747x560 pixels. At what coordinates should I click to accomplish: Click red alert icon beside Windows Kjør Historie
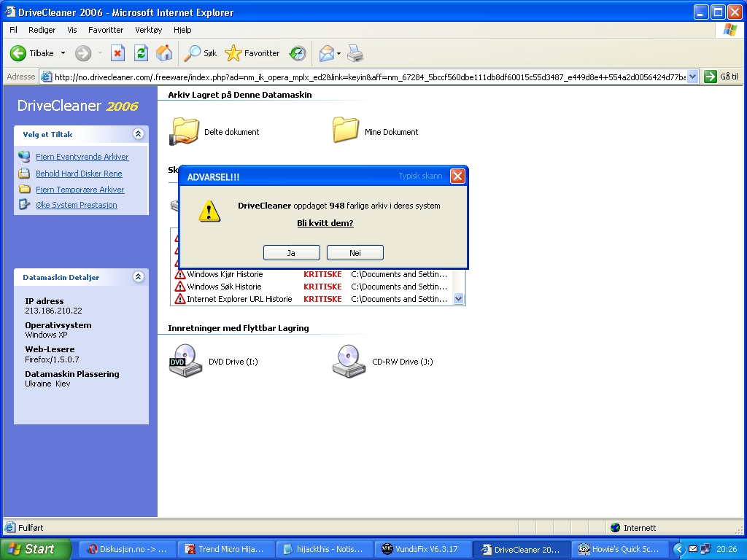(x=180, y=274)
